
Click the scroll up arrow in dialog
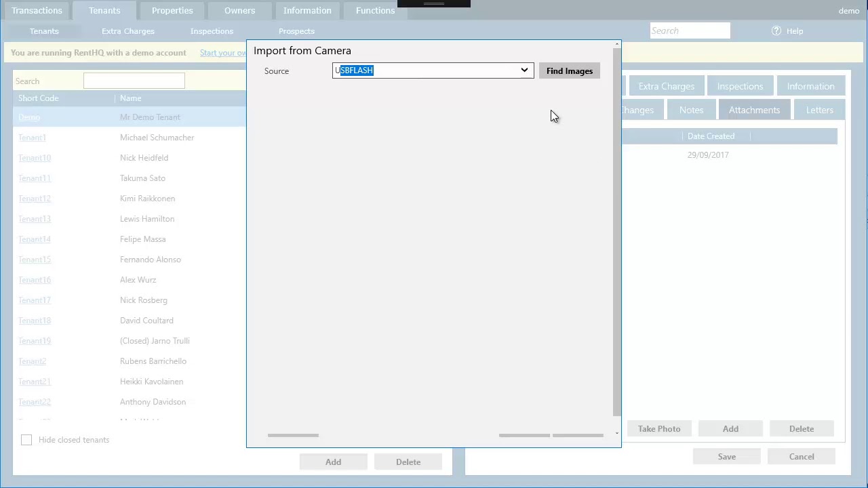[617, 44]
